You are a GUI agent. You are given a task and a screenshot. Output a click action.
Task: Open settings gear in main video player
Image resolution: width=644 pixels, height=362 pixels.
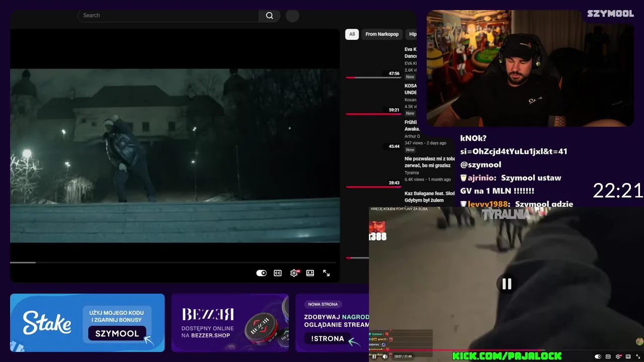(294, 273)
